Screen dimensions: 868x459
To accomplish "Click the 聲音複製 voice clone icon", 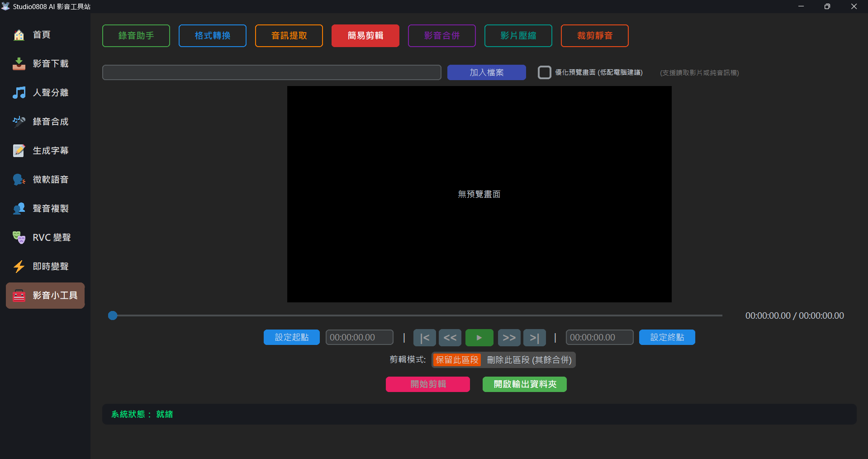I will (x=19, y=209).
